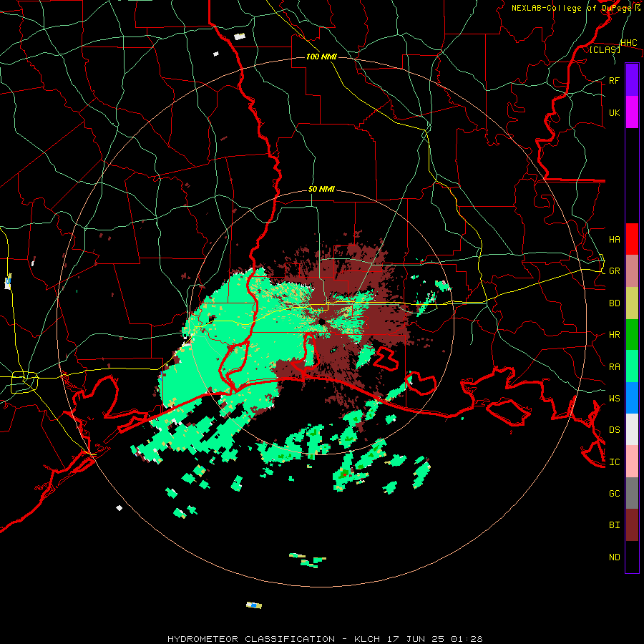Viewport: 644px width, 644px height.
Task: Select the BD yellow legend swatch
Action: pos(632,303)
